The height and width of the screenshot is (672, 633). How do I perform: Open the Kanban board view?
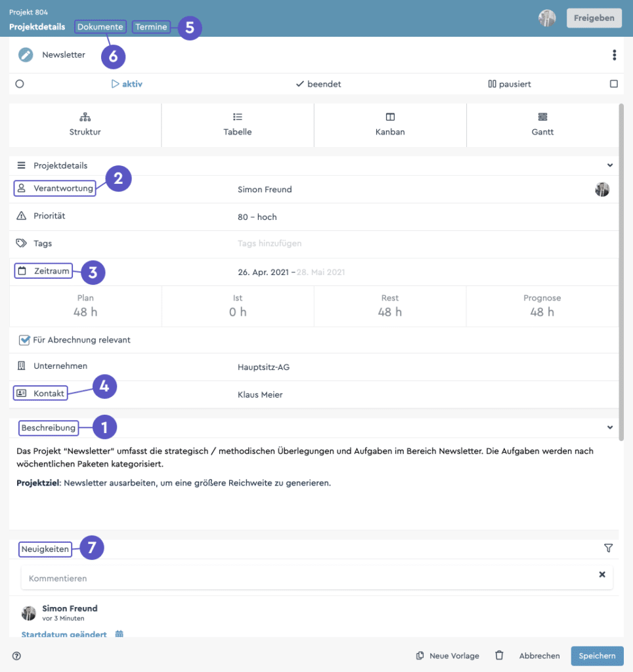click(x=390, y=124)
